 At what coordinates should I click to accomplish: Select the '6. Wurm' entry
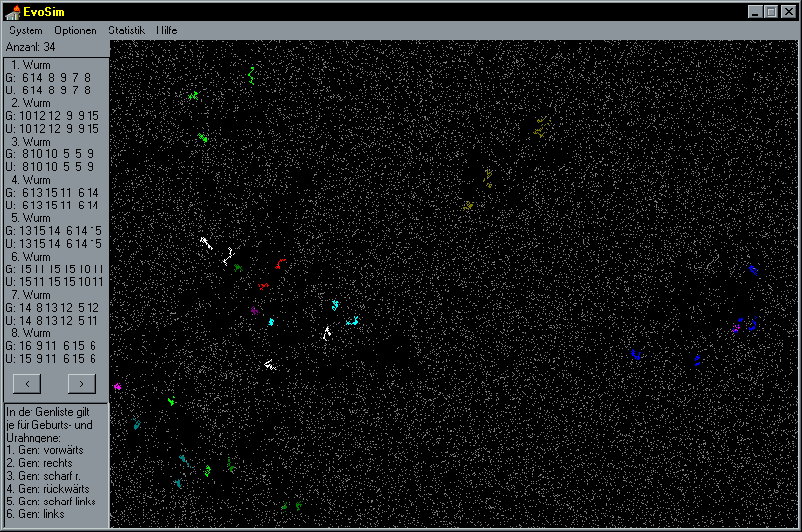coord(31,257)
